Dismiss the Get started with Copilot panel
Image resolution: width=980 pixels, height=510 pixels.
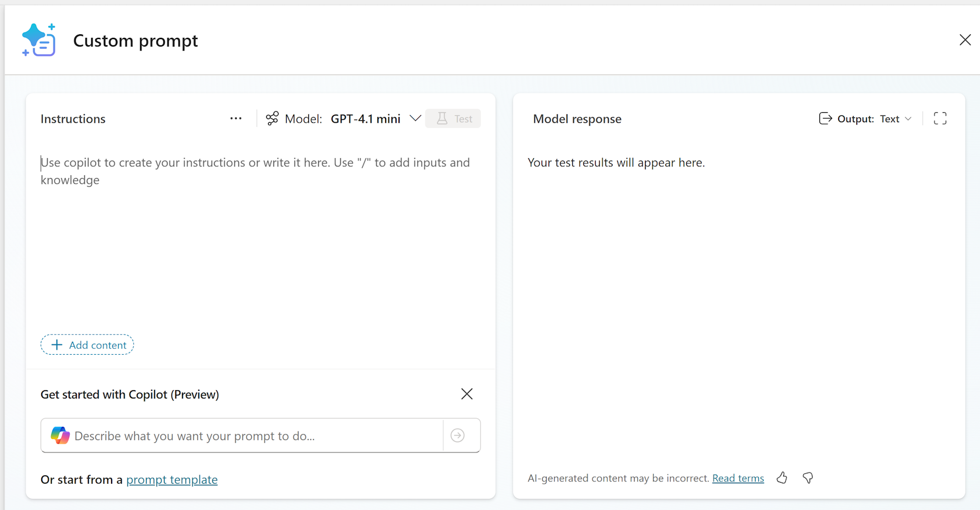(466, 394)
